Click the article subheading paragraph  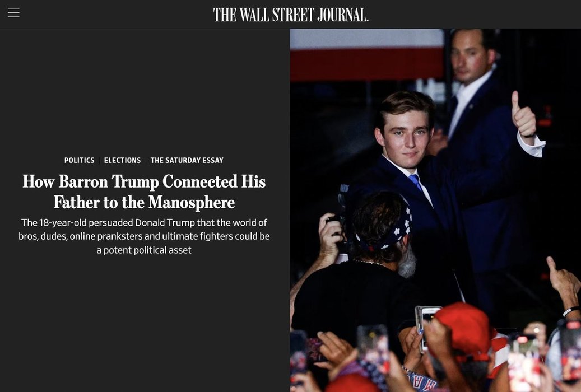tap(144, 236)
